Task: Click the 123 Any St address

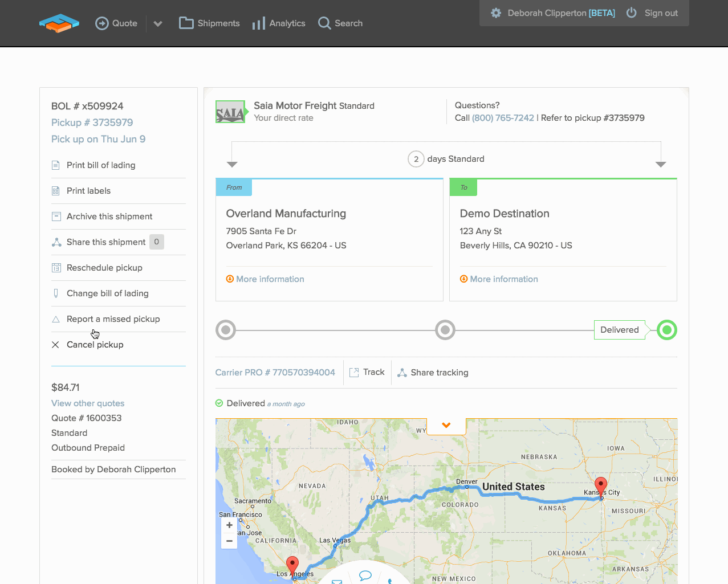Action: 481,231
